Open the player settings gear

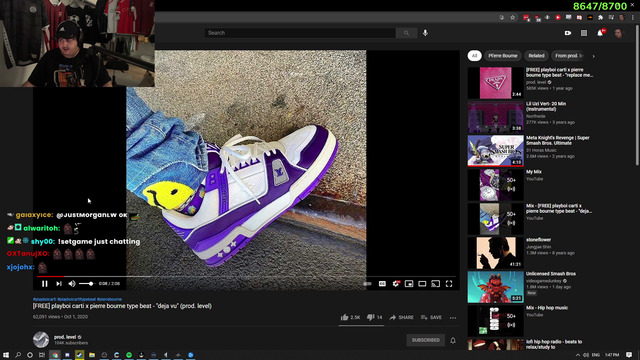coord(396,284)
